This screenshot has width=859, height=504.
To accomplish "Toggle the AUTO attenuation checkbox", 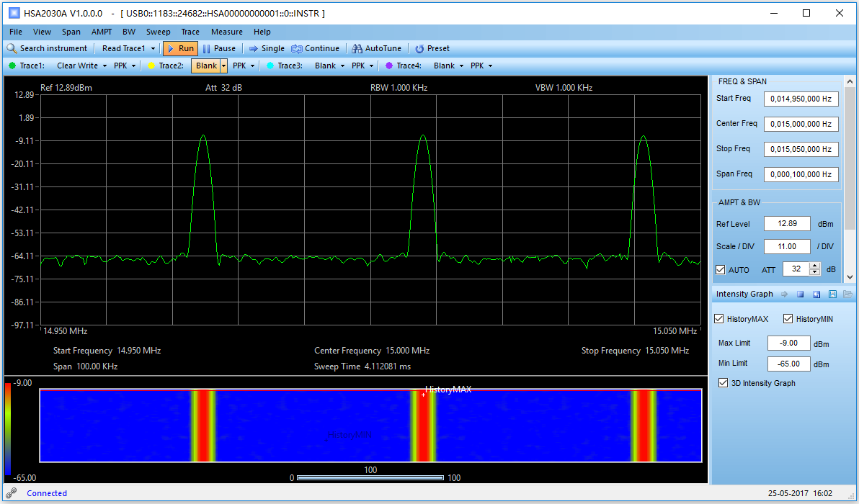I will tap(721, 269).
